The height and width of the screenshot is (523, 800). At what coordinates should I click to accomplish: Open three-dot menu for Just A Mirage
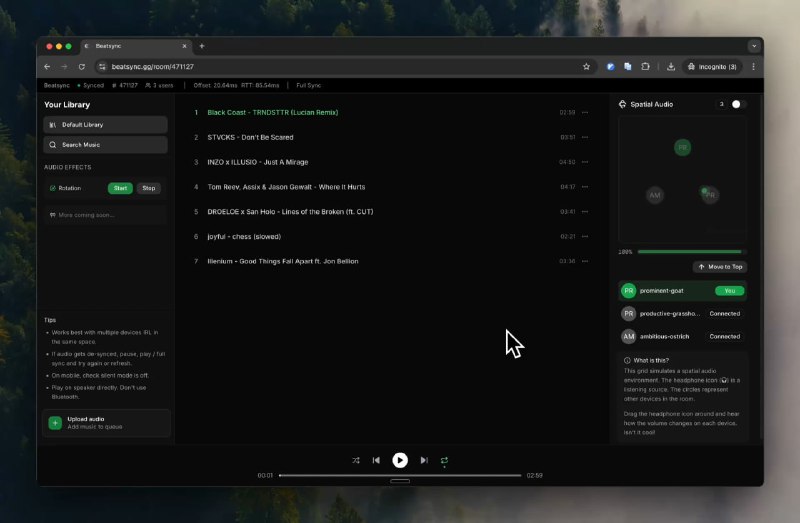pyautogui.click(x=585, y=162)
